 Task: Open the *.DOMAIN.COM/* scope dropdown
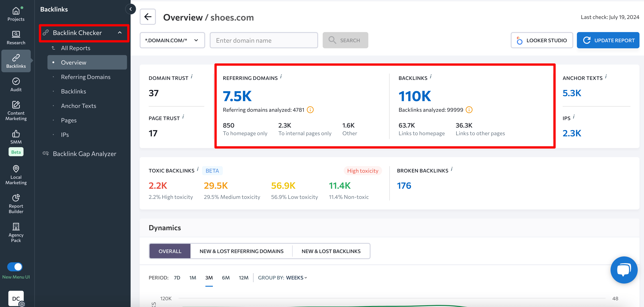[x=172, y=40]
